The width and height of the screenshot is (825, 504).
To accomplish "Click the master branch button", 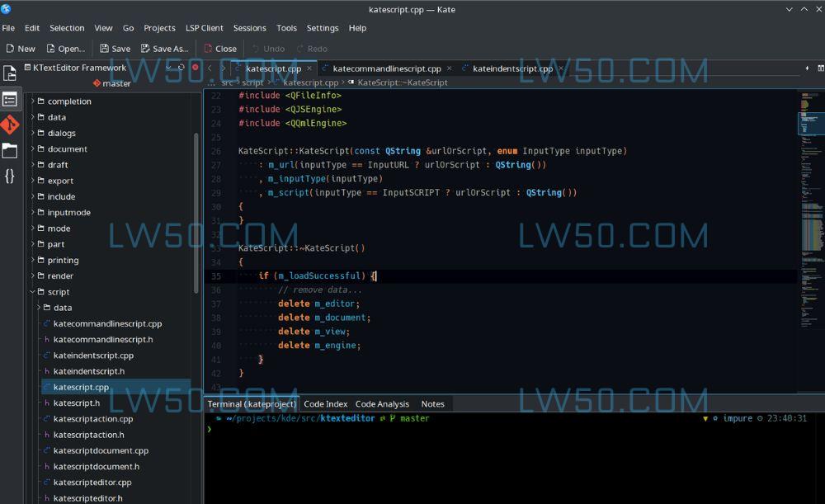I will click(x=111, y=83).
